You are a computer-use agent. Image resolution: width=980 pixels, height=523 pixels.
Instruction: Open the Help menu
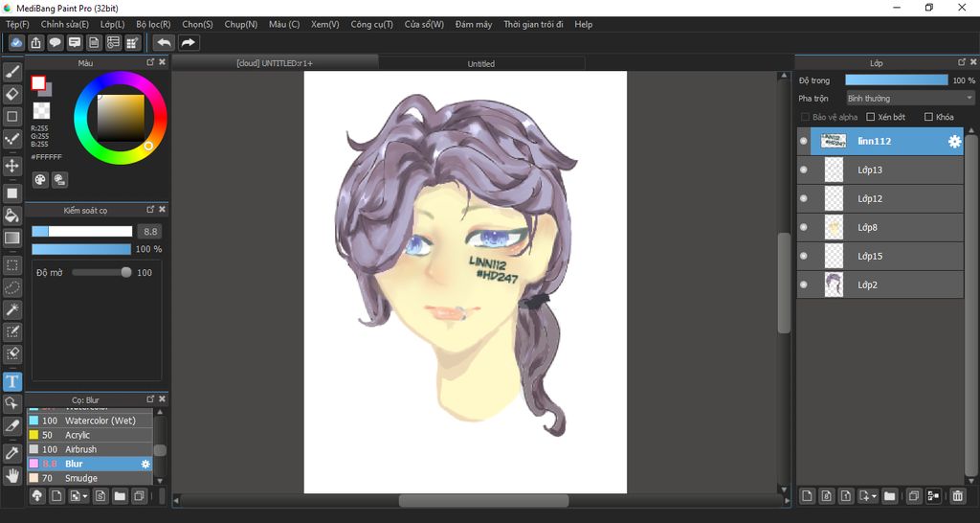pyautogui.click(x=583, y=24)
